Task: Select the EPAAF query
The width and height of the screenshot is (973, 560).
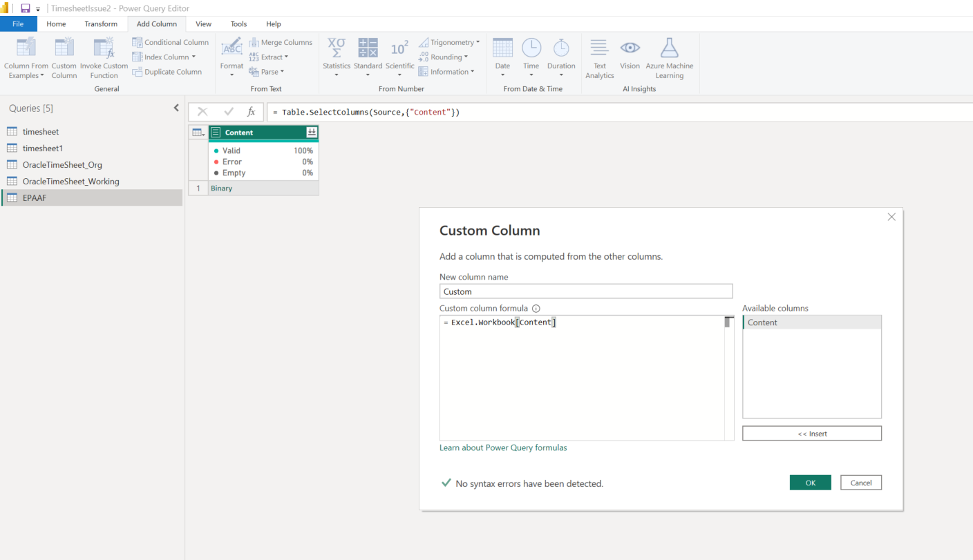Action: (x=92, y=197)
